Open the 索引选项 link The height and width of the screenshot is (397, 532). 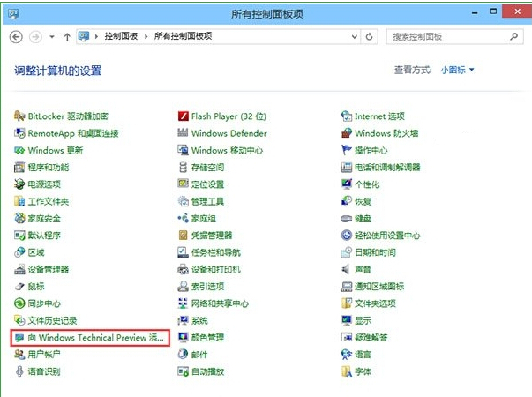coord(207,287)
